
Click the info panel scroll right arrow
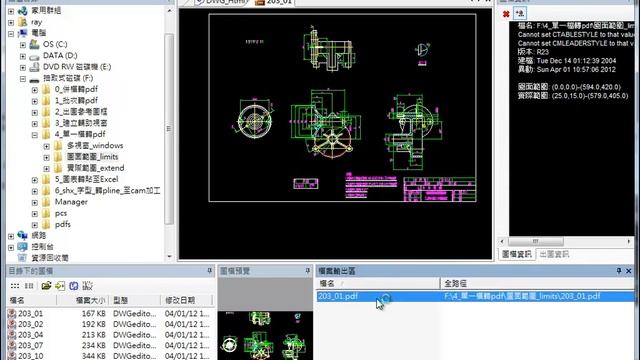point(629,241)
